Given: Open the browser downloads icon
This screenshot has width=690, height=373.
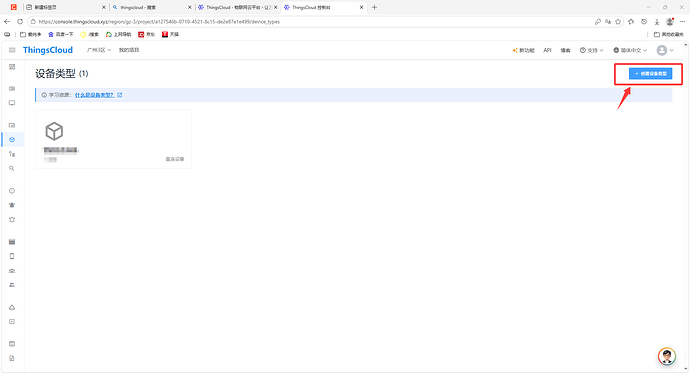Looking at the screenshot, I should click(x=657, y=22).
